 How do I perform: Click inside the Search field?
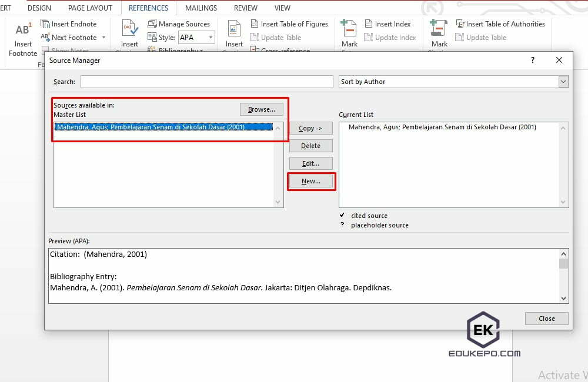tap(206, 82)
